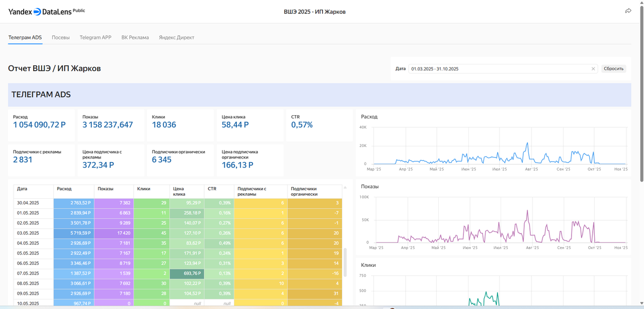Image resolution: width=644 pixels, height=309 pixels.
Task: Click the CTR cell 0,13%
Action: [x=219, y=273]
